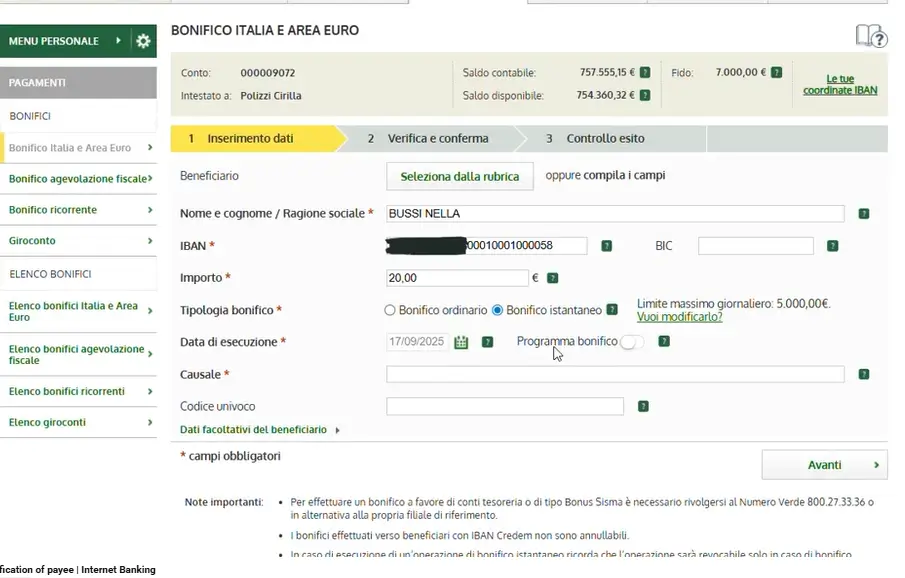Select the Bonifico ordinario radio button
The height and width of the screenshot is (578, 905).
click(390, 310)
